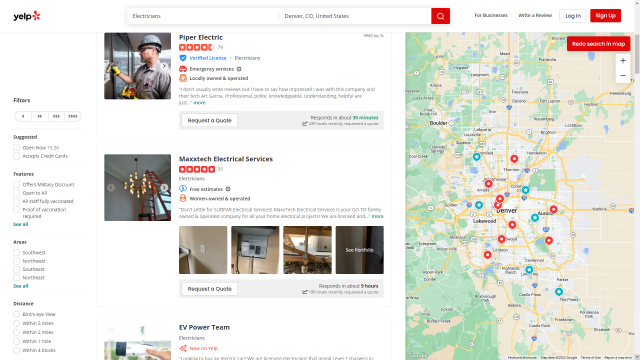Select Within 5 miles distance
Screen dimensions: 640x360
(x=16, y=323)
